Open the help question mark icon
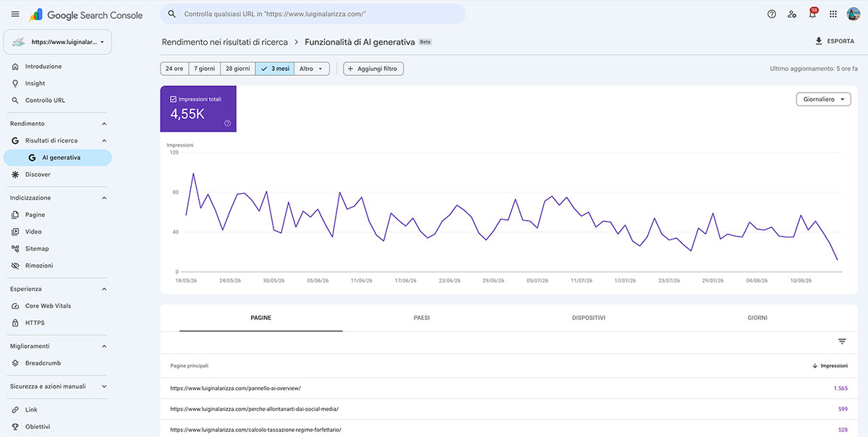The image size is (868, 437). click(x=772, y=14)
